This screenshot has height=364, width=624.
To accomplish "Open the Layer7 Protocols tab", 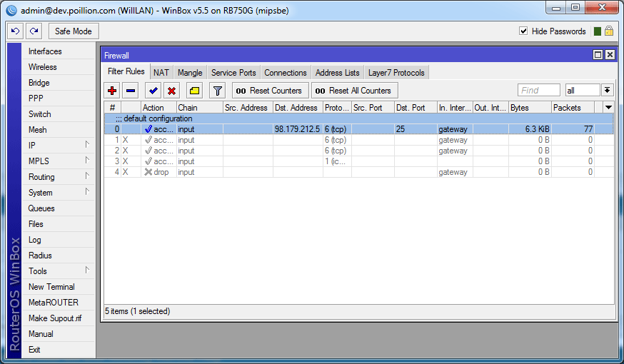I will click(396, 72).
